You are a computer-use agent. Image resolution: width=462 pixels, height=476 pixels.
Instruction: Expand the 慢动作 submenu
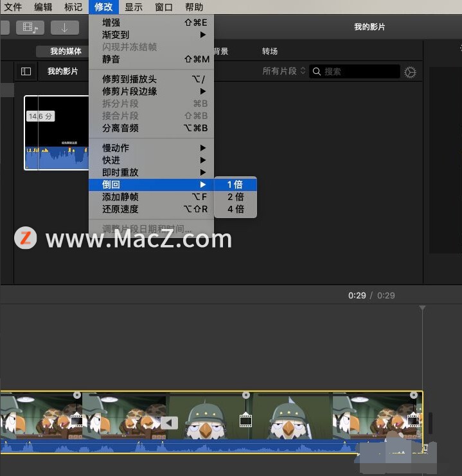[154, 148]
